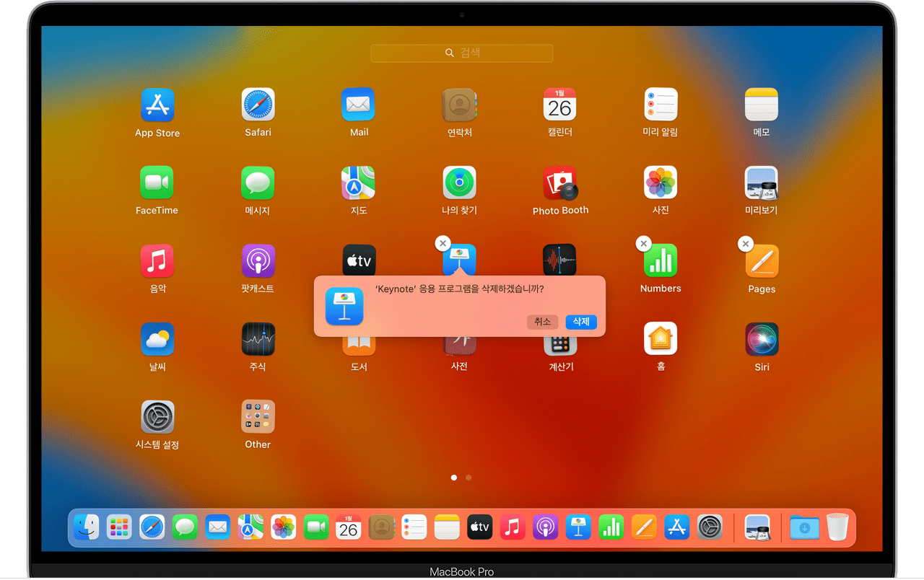Image resolution: width=924 pixels, height=580 pixels.
Task: Open App Store in the Launchpad grid
Action: click(157, 105)
